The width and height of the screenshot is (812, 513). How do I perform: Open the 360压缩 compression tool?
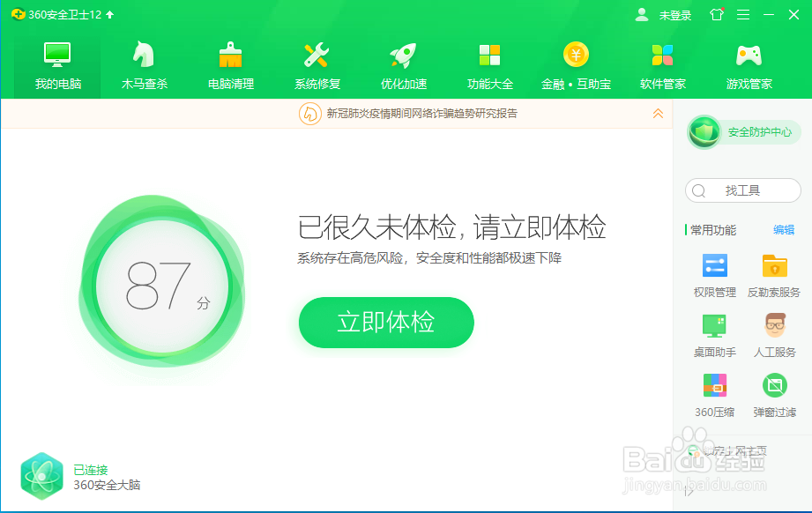coord(714,395)
